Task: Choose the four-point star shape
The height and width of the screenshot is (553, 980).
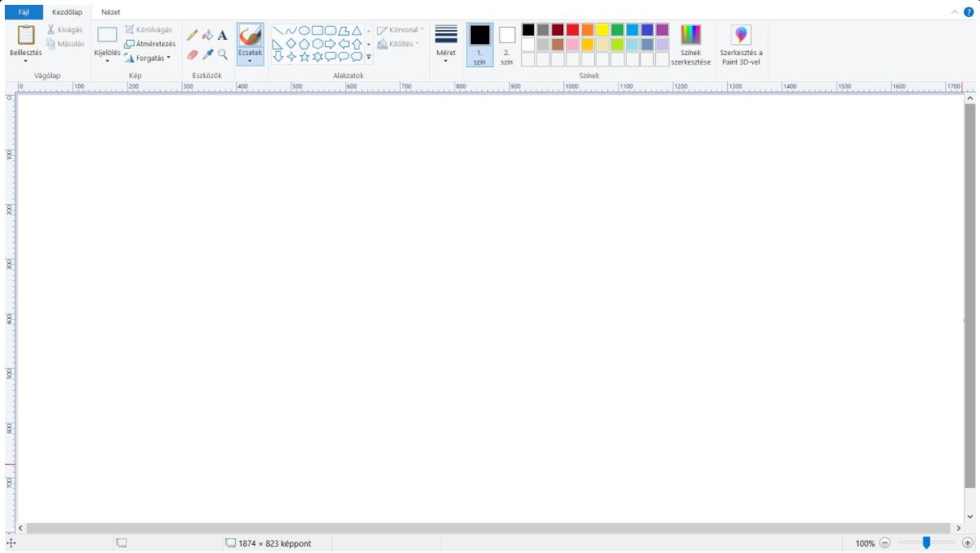Action: pos(291,57)
